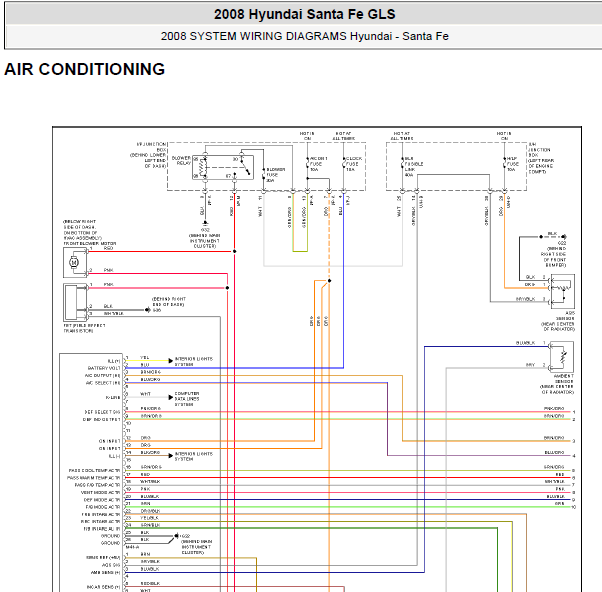Click the "GRY" wire label at ambient sensor pin 2
This screenshot has height=592, width=602.
pyautogui.click(x=530, y=365)
